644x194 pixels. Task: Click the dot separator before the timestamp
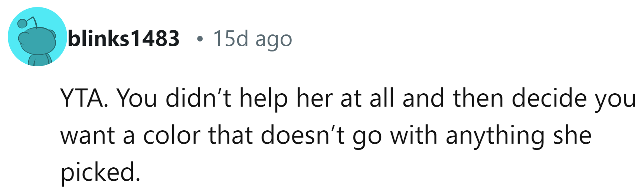[x=200, y=39]
